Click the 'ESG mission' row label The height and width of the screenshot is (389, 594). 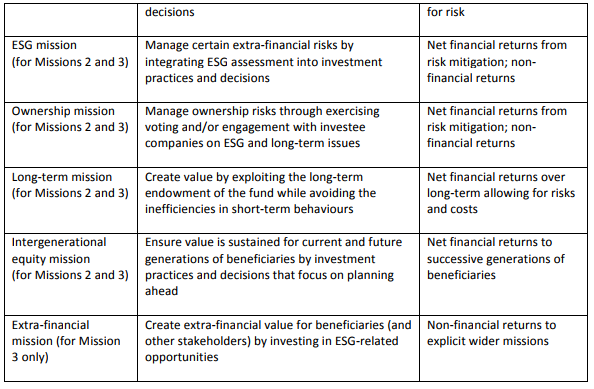pyautogui.click(x=44, y=45)
